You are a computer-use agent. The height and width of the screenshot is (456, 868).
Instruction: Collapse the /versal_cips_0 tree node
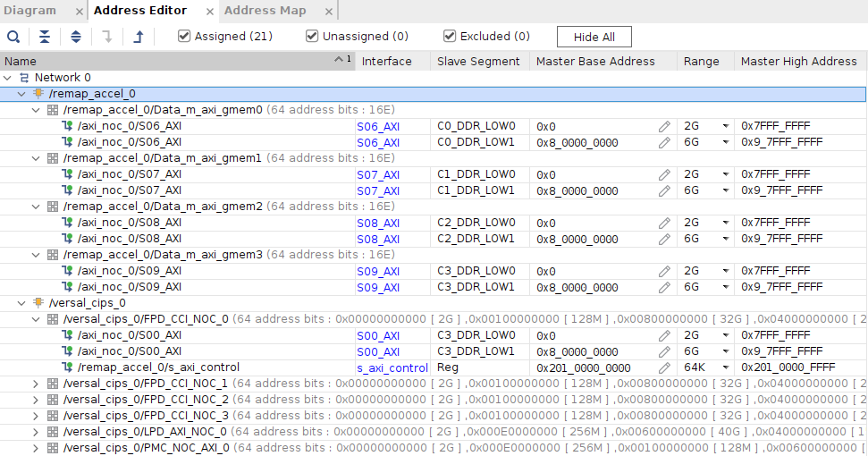(x=21, y=303)
